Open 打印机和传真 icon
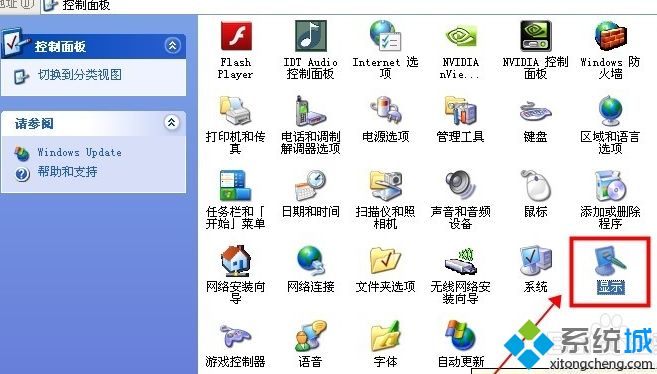The image size is (657, 374). pyautogui.click(x=235, y=111)
